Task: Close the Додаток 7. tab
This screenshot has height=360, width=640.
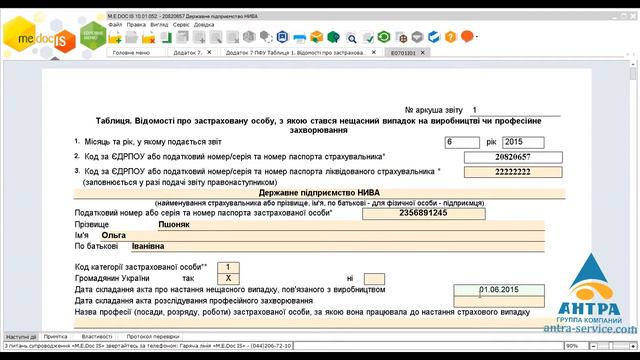Action: [209, 52]
